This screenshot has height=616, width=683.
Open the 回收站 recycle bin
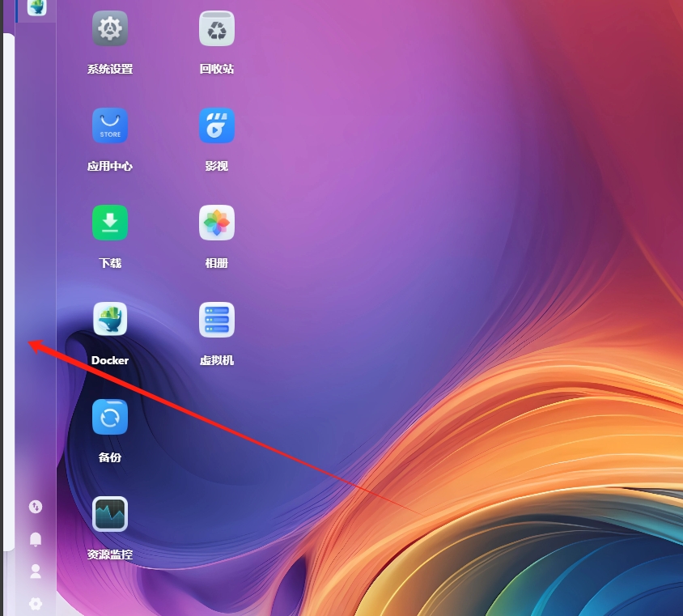[x=217, y=29]
